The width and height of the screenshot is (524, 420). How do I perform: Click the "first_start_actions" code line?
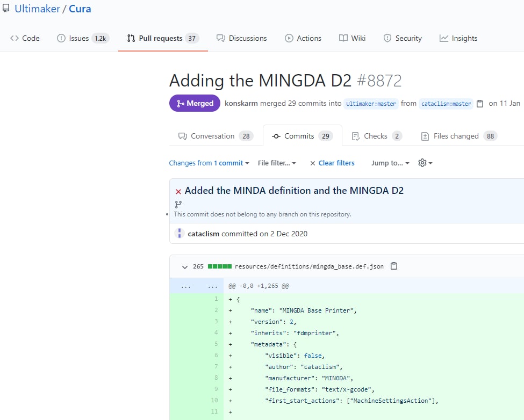coord(351,401)
